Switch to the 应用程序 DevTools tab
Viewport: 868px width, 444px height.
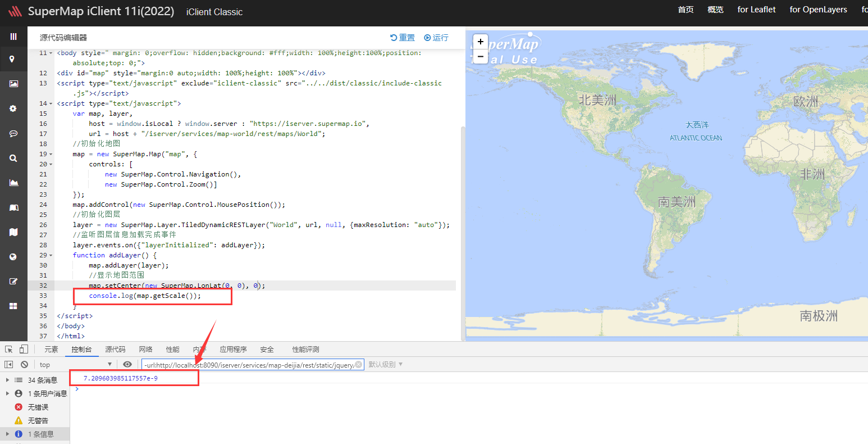pos(233,349)
